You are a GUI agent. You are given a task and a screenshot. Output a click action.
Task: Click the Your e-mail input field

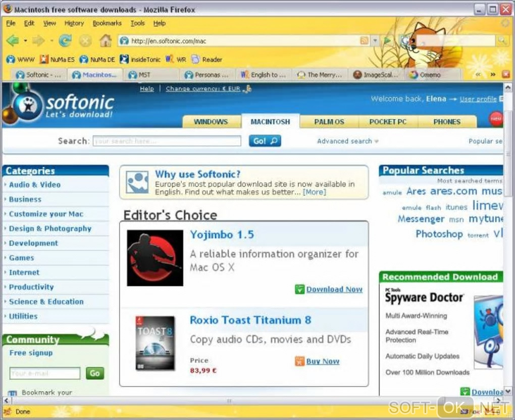tap(44, 374)
